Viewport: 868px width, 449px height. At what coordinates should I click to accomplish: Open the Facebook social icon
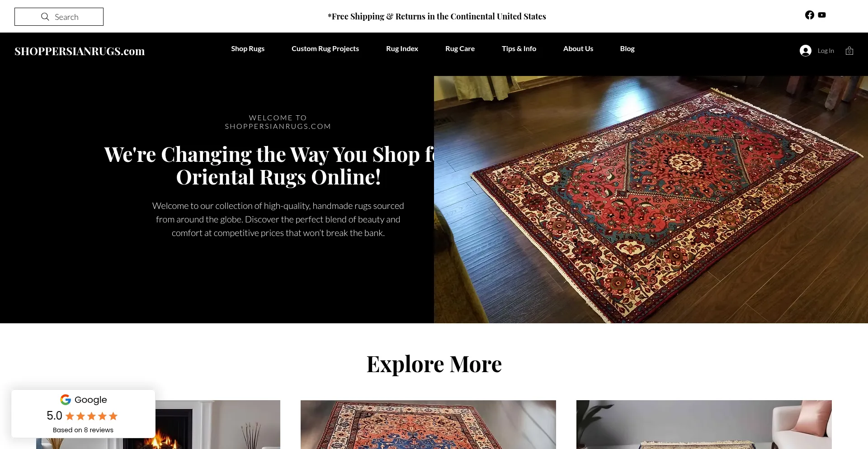(x=810, y=15)
